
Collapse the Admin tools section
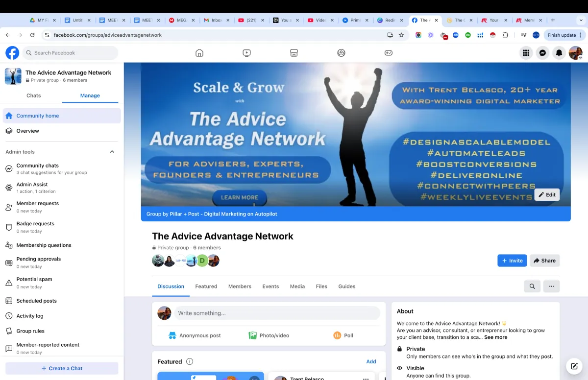tap(112, 152)
